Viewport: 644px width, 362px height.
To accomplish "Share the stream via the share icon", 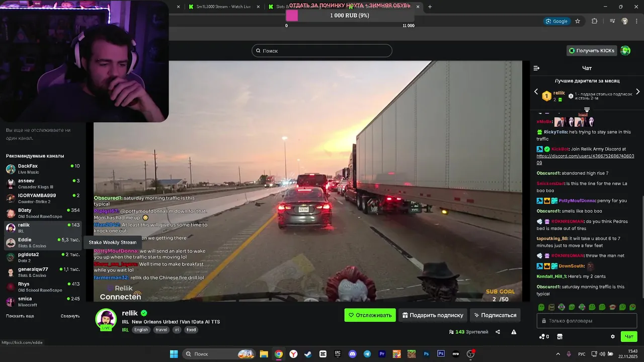I will click(x=498, y=332).
